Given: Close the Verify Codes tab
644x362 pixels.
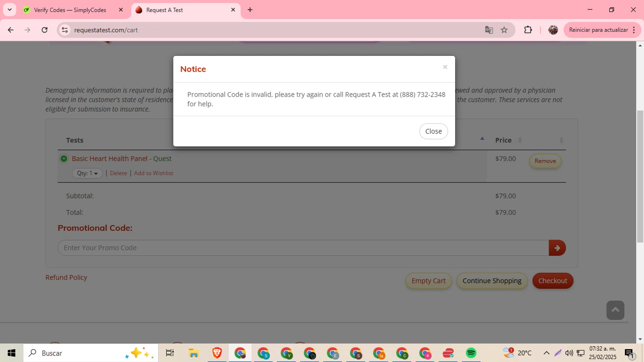Looking at the screenshot, I should tap(121, 10).
